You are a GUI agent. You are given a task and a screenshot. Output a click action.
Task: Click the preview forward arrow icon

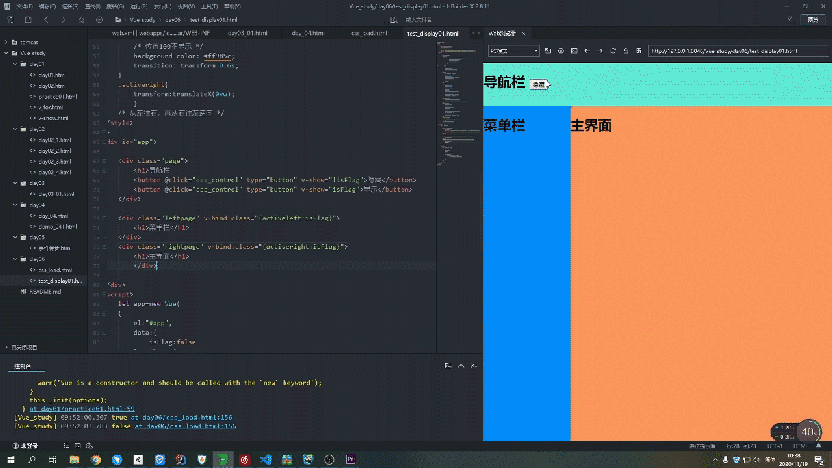pyautogui.click(x=600, y=51)
